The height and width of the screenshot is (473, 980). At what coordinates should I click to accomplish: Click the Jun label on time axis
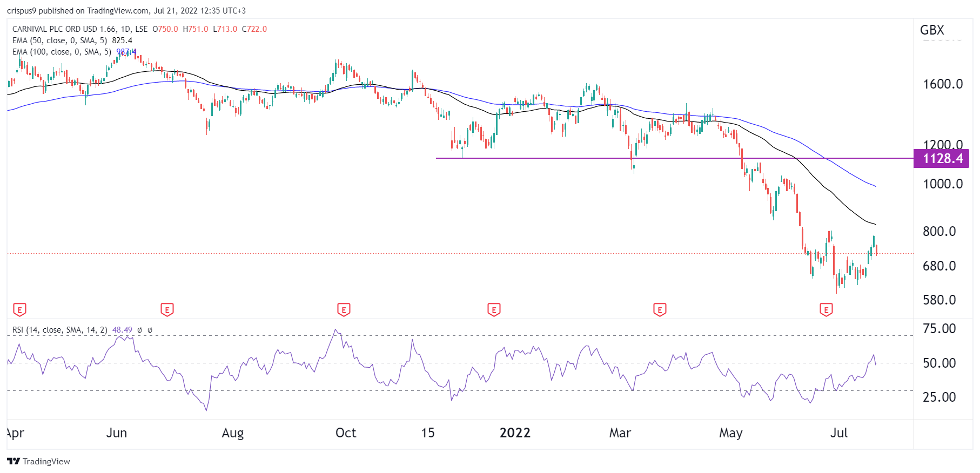117,433
